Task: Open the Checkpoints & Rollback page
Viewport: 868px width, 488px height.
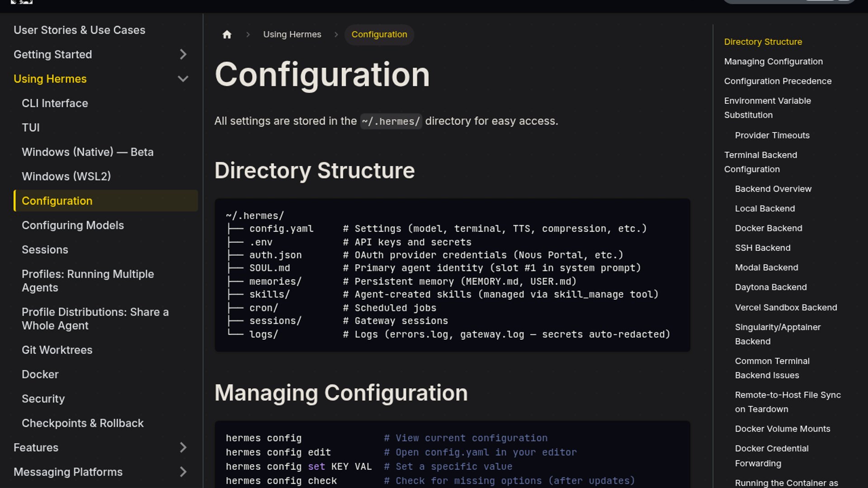Action: click(x=83, y=423)
